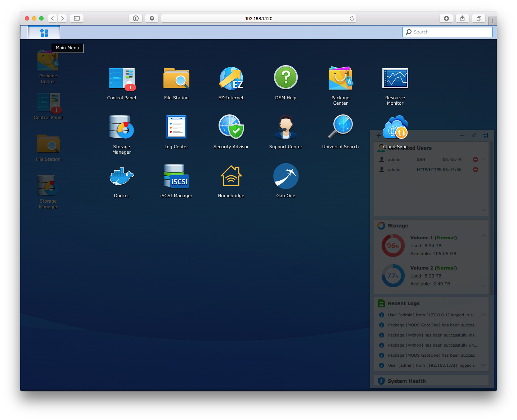517x420 pixels.
Task: Minimize the widgets panel
Action: coord(462,136)
